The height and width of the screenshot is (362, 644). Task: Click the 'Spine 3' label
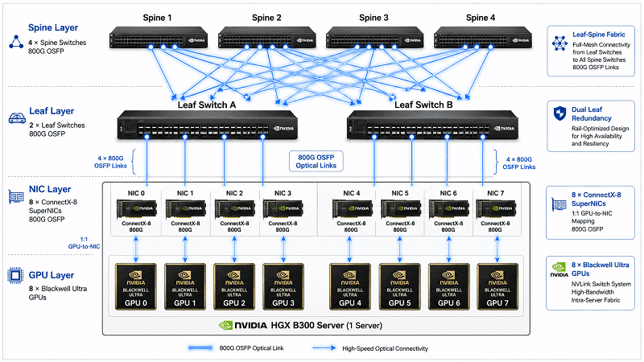374,18
